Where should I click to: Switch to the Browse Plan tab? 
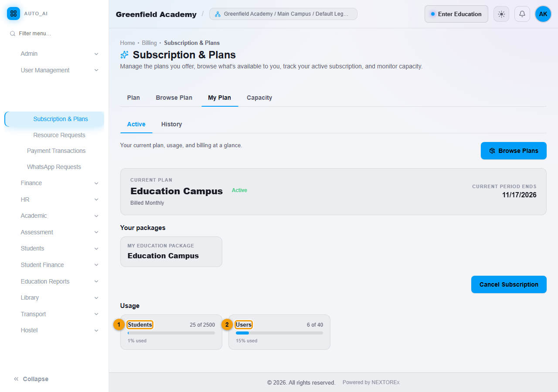(x=174, y=98)
